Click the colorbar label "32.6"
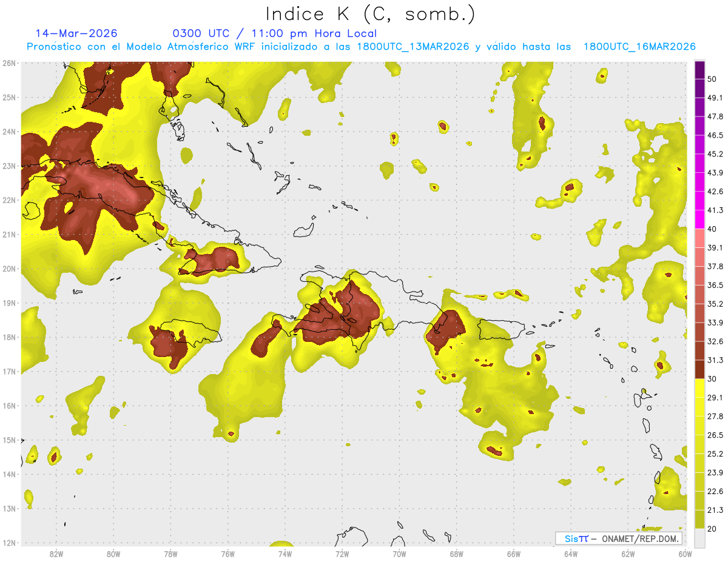Image resolution: width=728 pixels, height=562 pixels. [x=715, y=341]
